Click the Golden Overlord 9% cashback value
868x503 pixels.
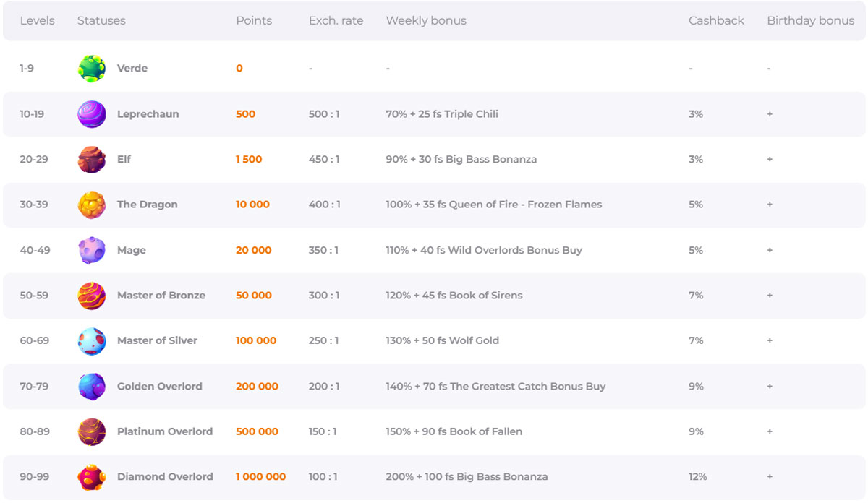click(x=696, y=386)
